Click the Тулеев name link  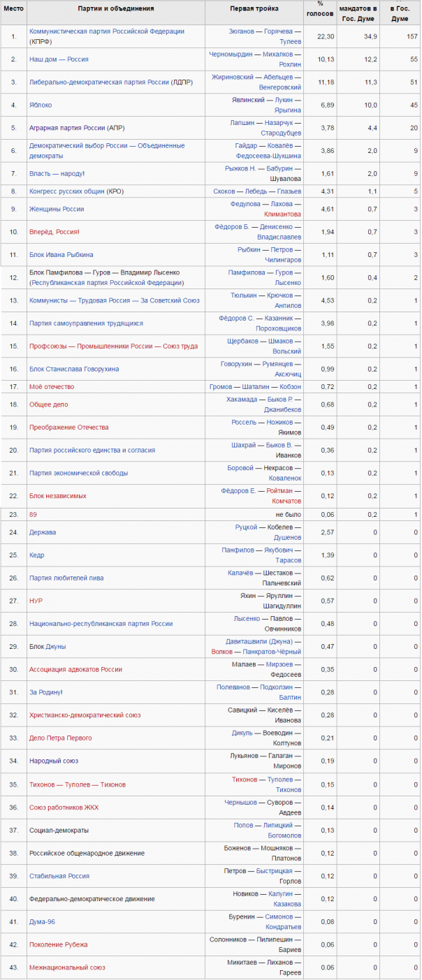(290, 42)
